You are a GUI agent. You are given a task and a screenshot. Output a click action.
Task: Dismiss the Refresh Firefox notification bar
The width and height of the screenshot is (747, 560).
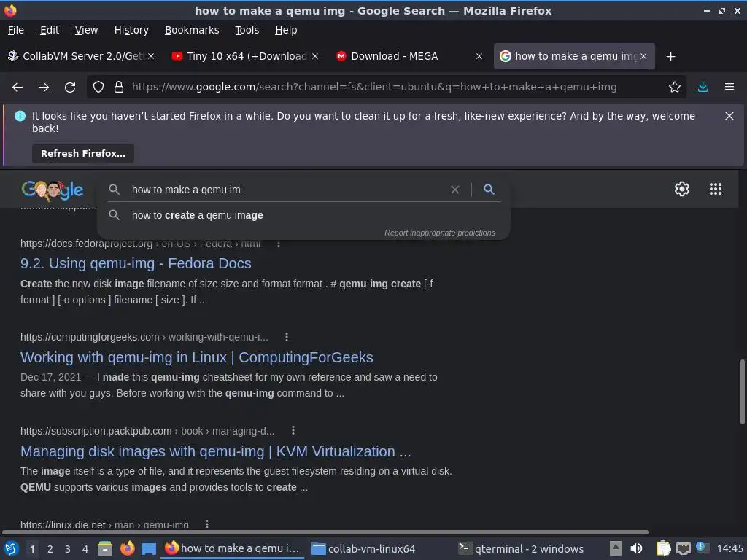[x=729, y=116]
